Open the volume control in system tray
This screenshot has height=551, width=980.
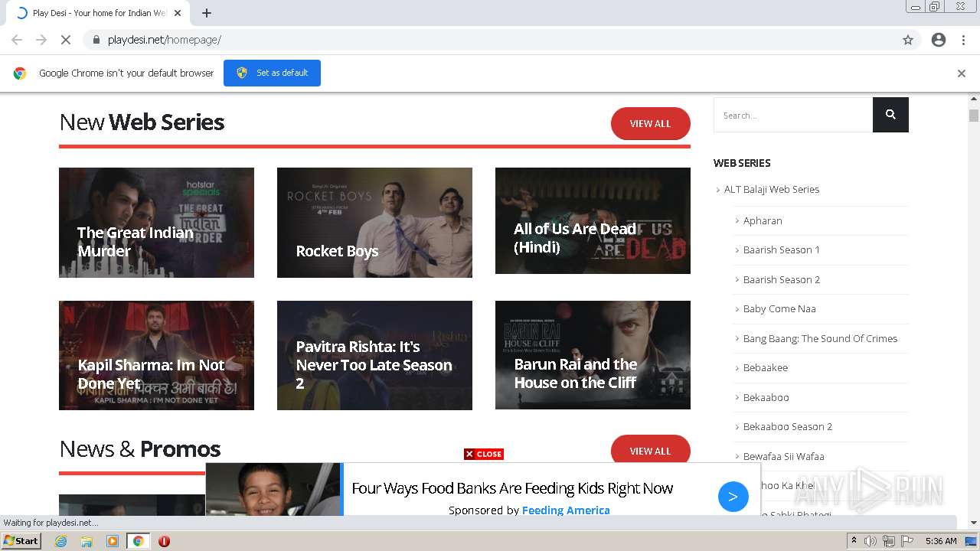[x=871, y=541]
